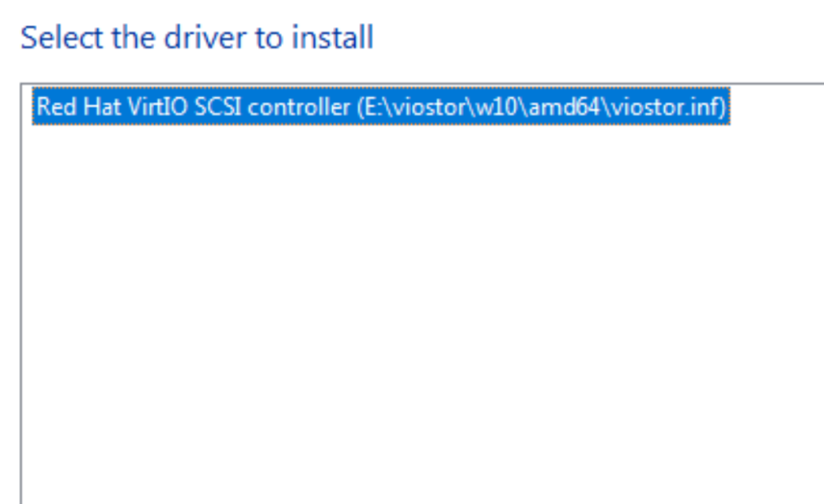Choose the highlighted driver in the list
824x504 pixels.
(381, 106)
